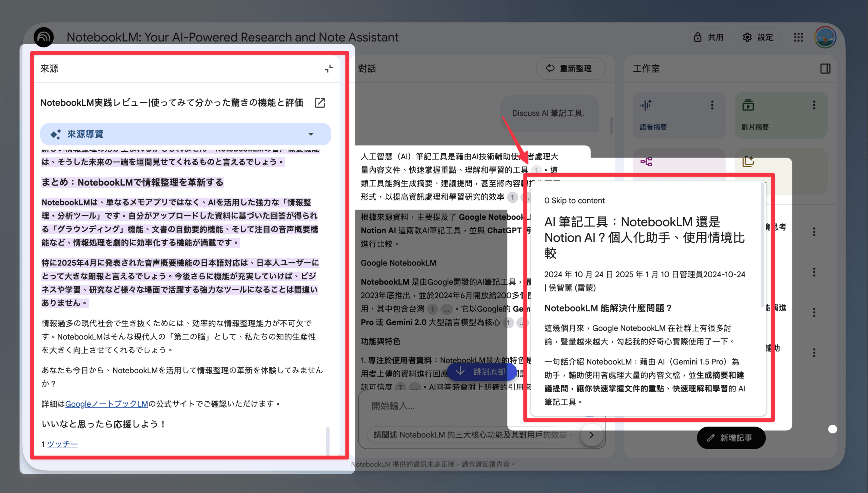The width and height of the screenshot is (868, 493).
Task: Open the 共用 share button
Action: click(x=709, y=37)
